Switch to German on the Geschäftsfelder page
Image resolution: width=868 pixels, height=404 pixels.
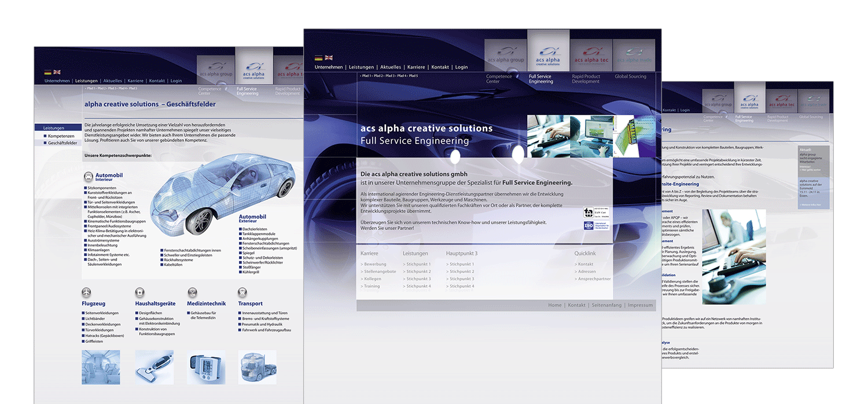coord(47,72)
